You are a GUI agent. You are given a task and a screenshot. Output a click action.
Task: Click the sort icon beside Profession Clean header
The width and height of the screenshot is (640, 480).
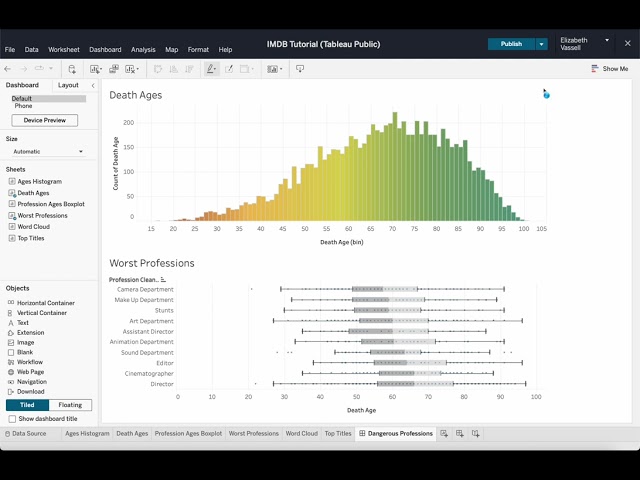[x=163, y=280]
